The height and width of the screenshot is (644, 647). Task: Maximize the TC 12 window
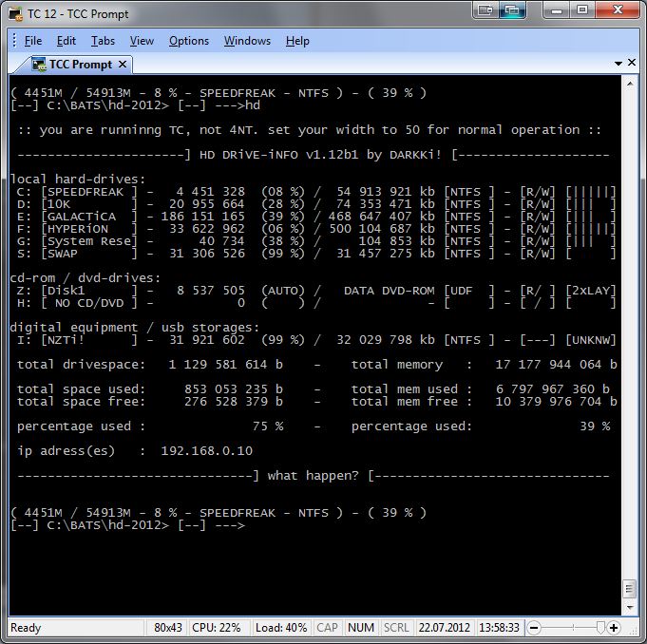click(x=582, y=9)
